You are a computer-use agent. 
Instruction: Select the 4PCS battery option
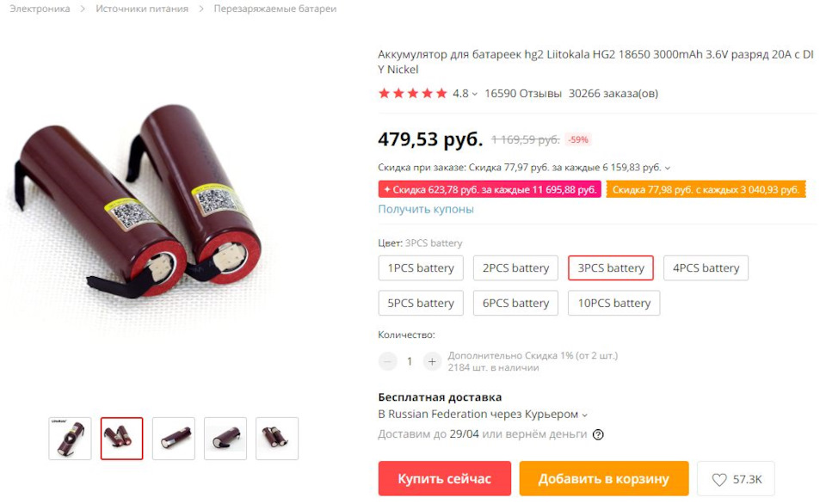[706, 268]
